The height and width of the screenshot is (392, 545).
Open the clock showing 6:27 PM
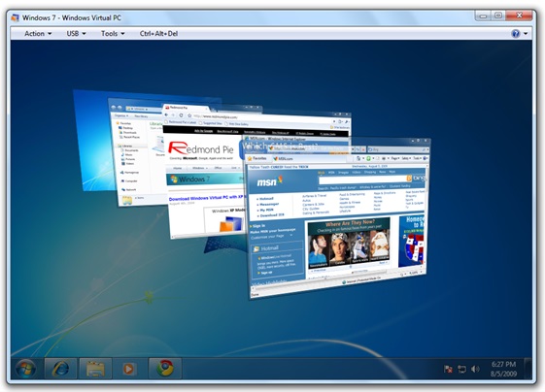pos(503,369)
